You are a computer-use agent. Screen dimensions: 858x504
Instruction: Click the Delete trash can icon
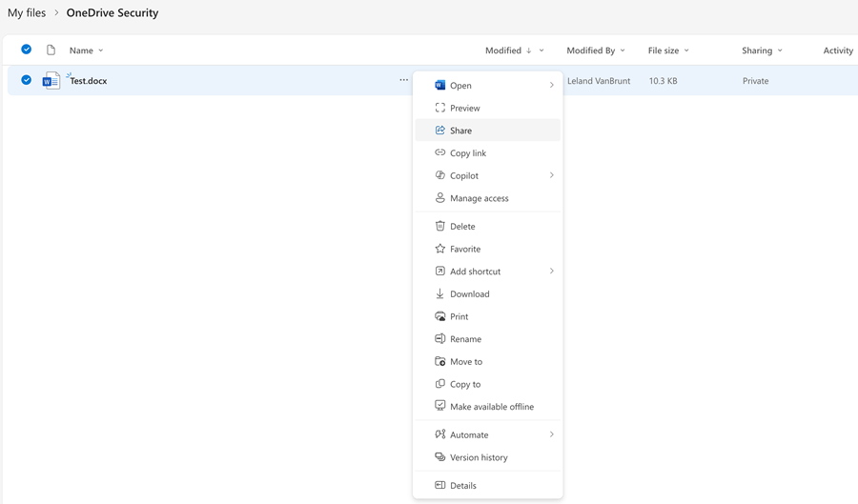pyautogui.click(x=439, y=226)
